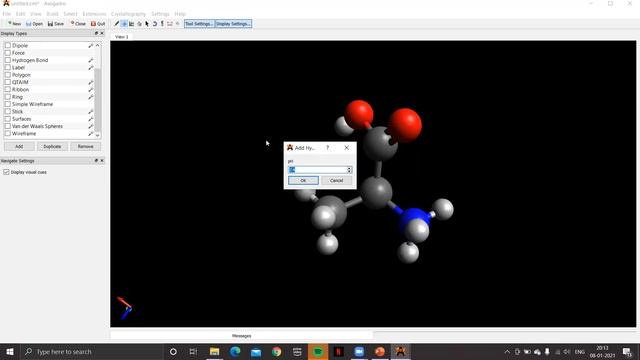Open Hydrogen Bond display settings wrench
This screenshot has width=640, height=360.
point(91,60)
